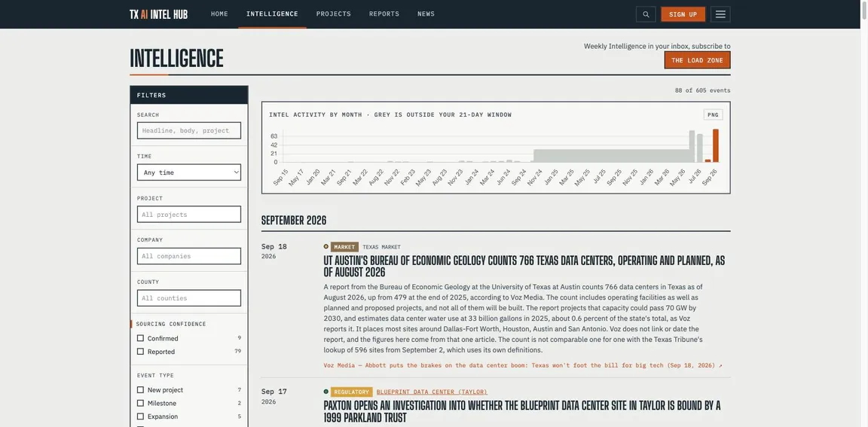Click the EVENT TYPE heading
868x427 pixels.
coord(155,376)
